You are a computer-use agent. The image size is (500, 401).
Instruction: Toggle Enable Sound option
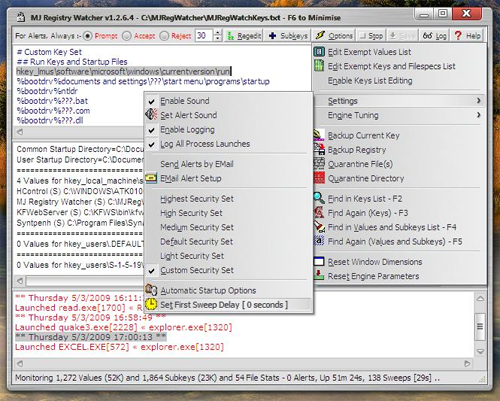click(228, 101)
